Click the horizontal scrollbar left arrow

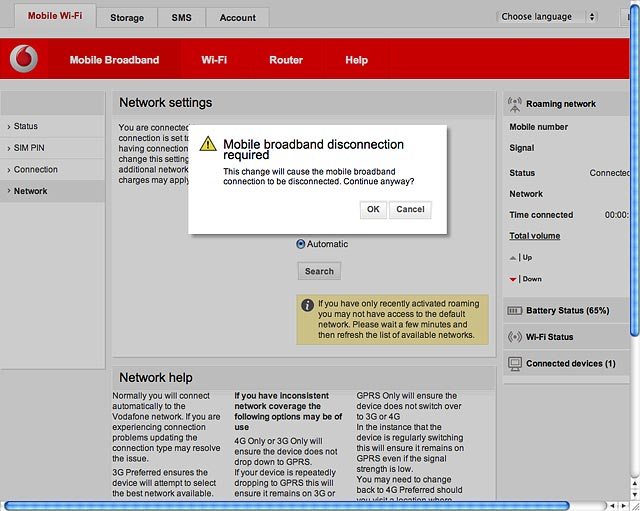(612, 506)
